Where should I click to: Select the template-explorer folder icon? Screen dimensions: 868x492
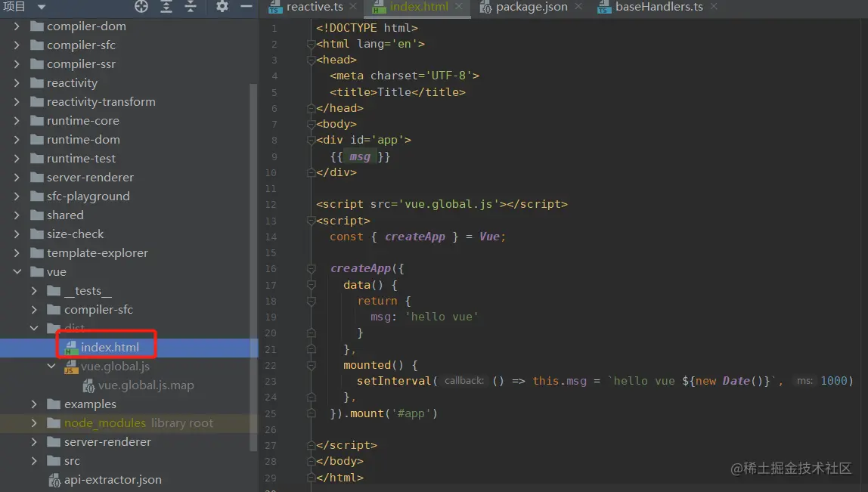[37, 252]
